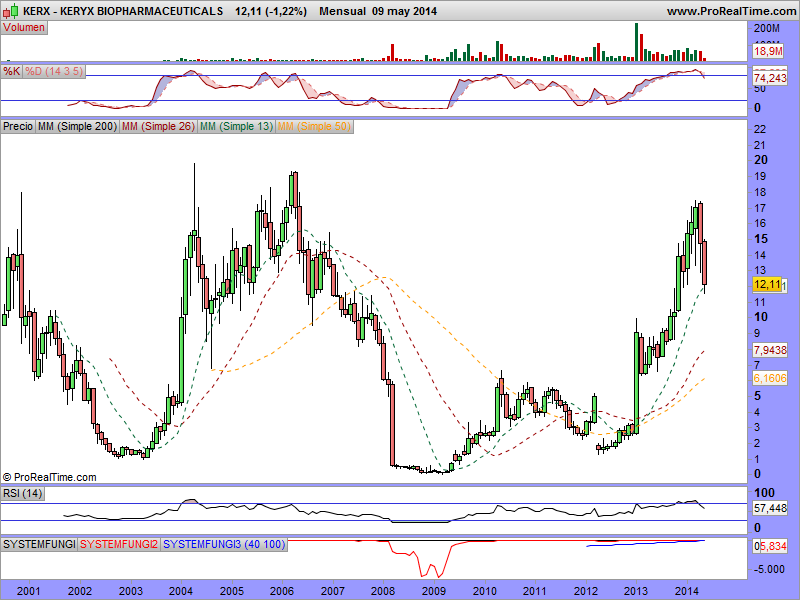Click the year 2014 on time axis
This screenshot has width=800, height=600.
point(686,591)
